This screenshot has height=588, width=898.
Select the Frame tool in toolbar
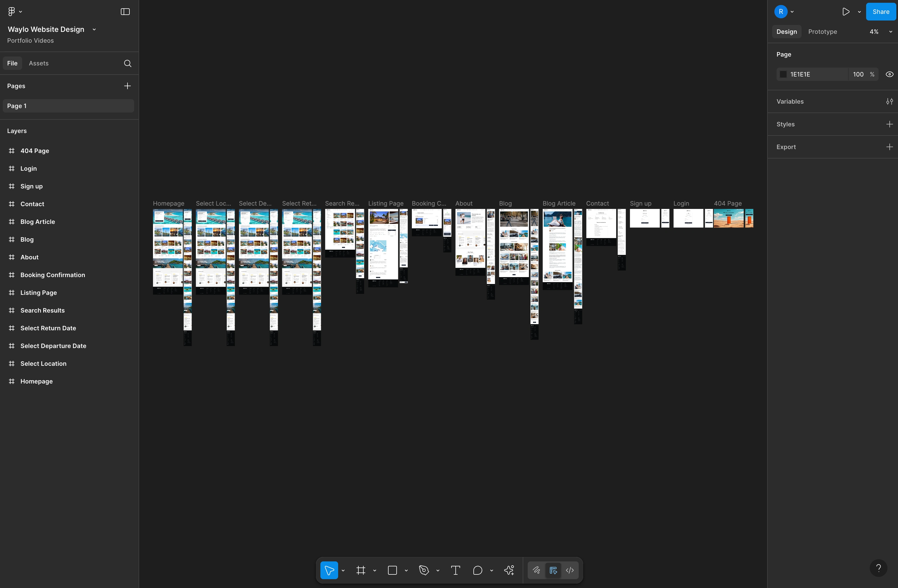tap(361, 570)
